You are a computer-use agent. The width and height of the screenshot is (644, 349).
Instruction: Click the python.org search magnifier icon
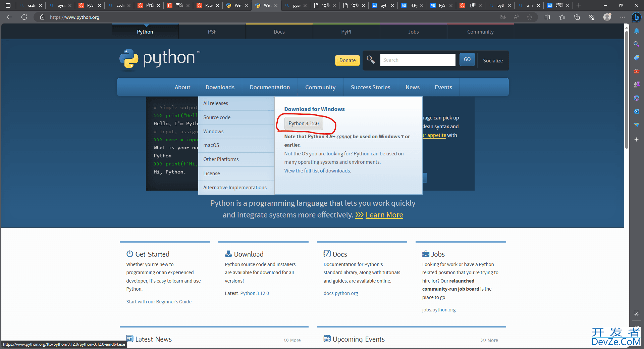pyautogui.click(x=371, y=60)
